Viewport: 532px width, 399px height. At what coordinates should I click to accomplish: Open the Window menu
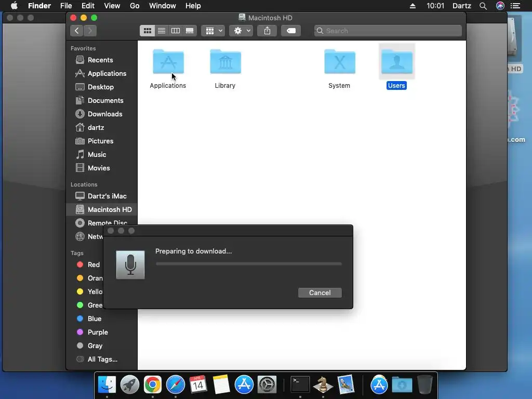163,6
